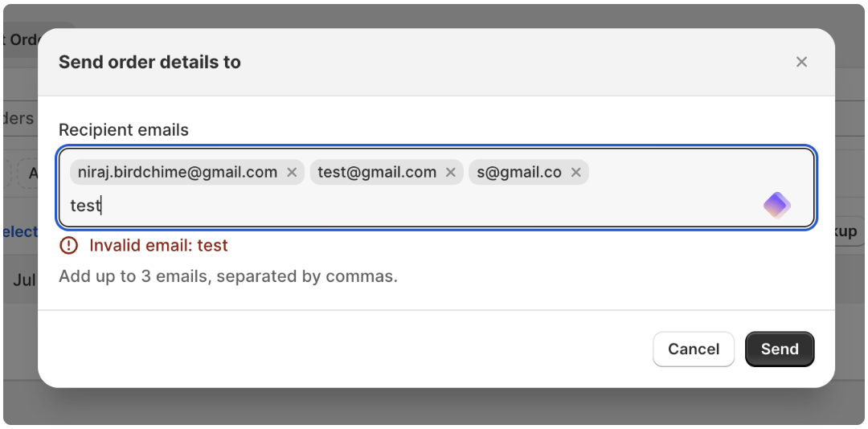Click the "Invalid email: test" error message
The height and width of the screenshot is (429, 868).
158,245
